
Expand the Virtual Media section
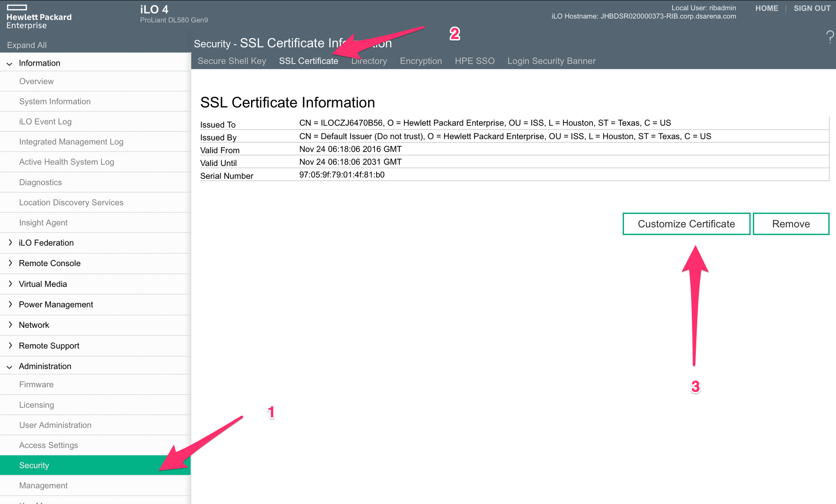10,283
